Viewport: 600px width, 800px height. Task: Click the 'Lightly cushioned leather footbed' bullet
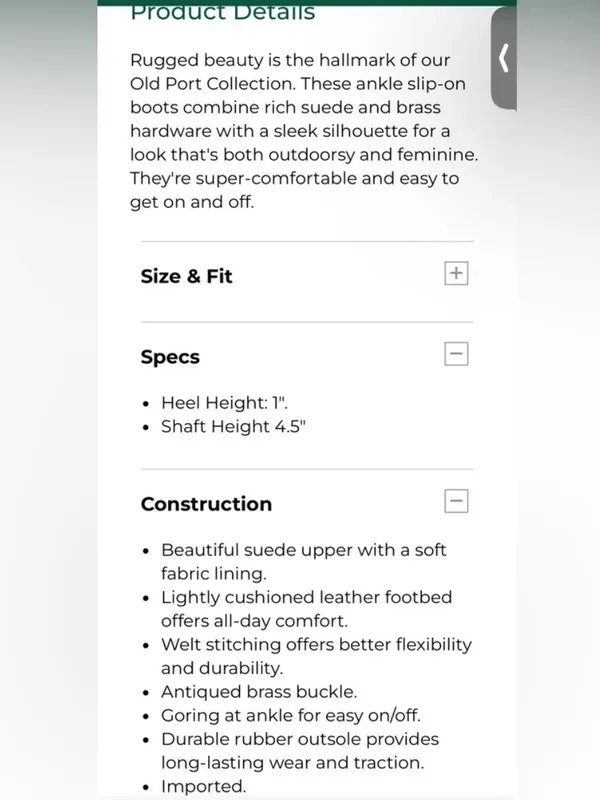[x=307, y=609]
